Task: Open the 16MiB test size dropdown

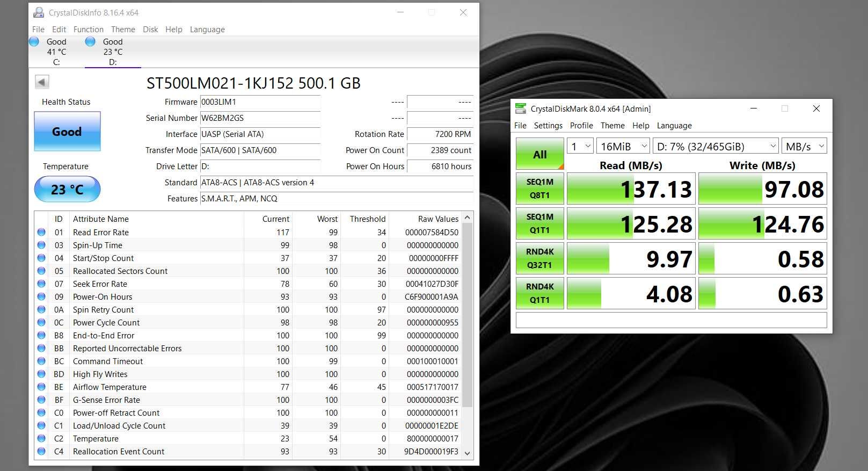Action: coord(623,146)
